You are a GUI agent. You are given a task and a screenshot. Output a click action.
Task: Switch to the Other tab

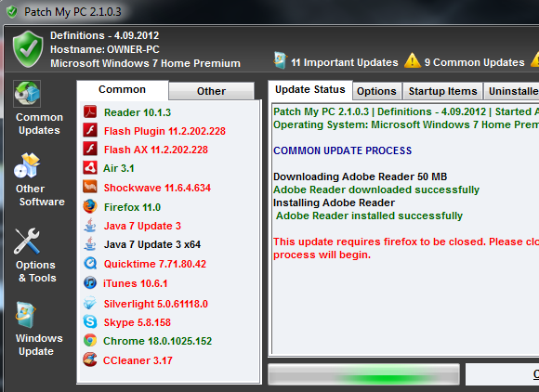pyautogui.click(x=211, y=91)
